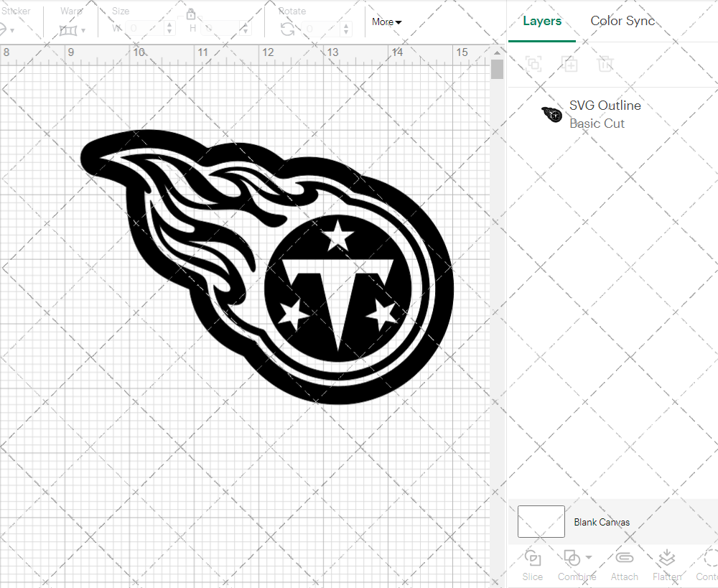Open the Sticker dropdown arrow
The height and width of the screenshot is (588, 718).
coord(12,31)
